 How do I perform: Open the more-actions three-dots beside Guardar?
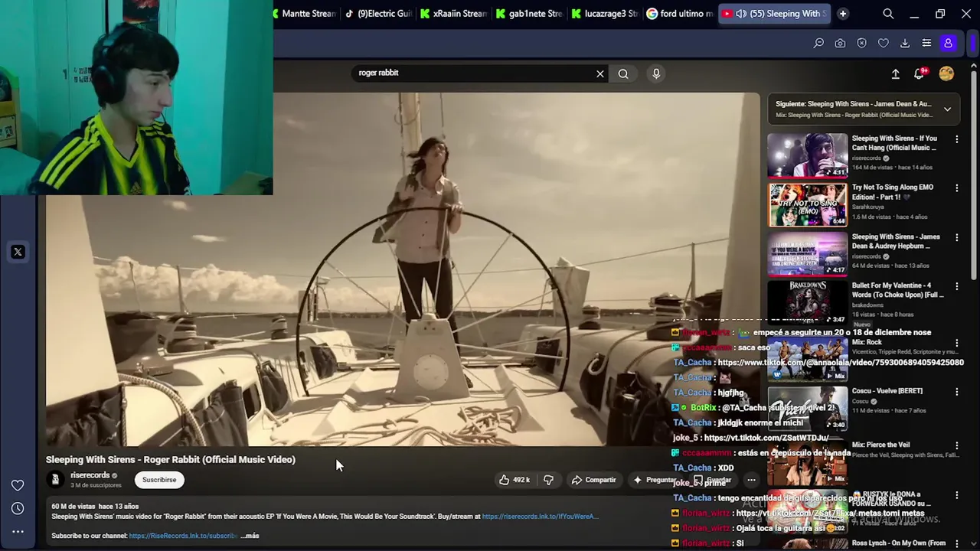[751, 480]
